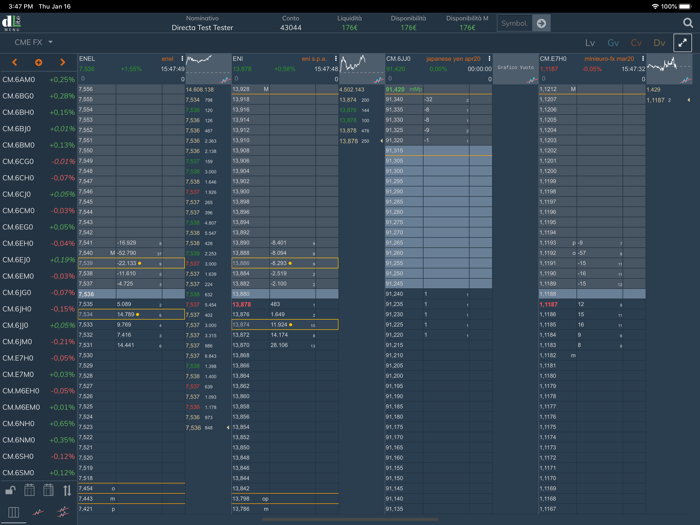Viewport: 700px width, 525px height.
Task: Select Cv view mode
Action: click(x=636, y=43)
